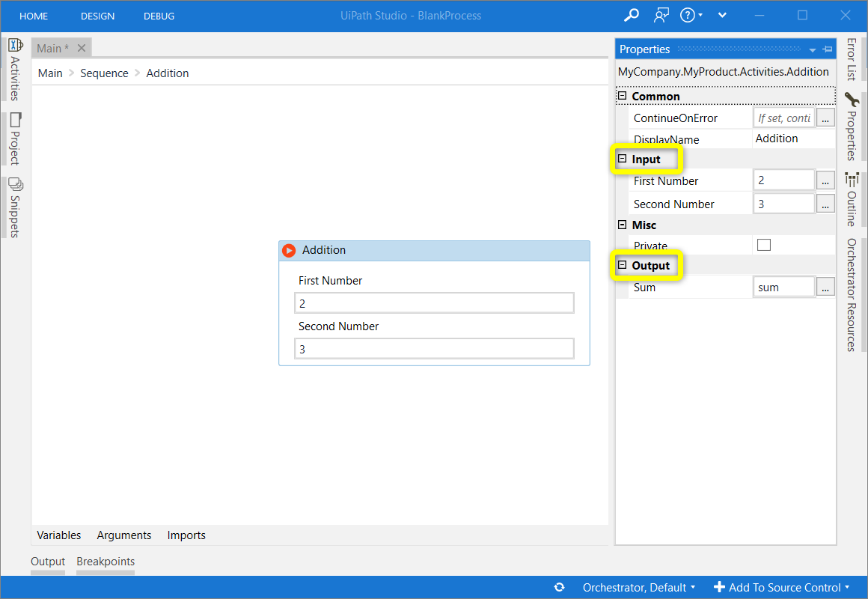Click Add To Source Control button
The height and width of the screenshot is (599, 868).
(x=782, y=588)
